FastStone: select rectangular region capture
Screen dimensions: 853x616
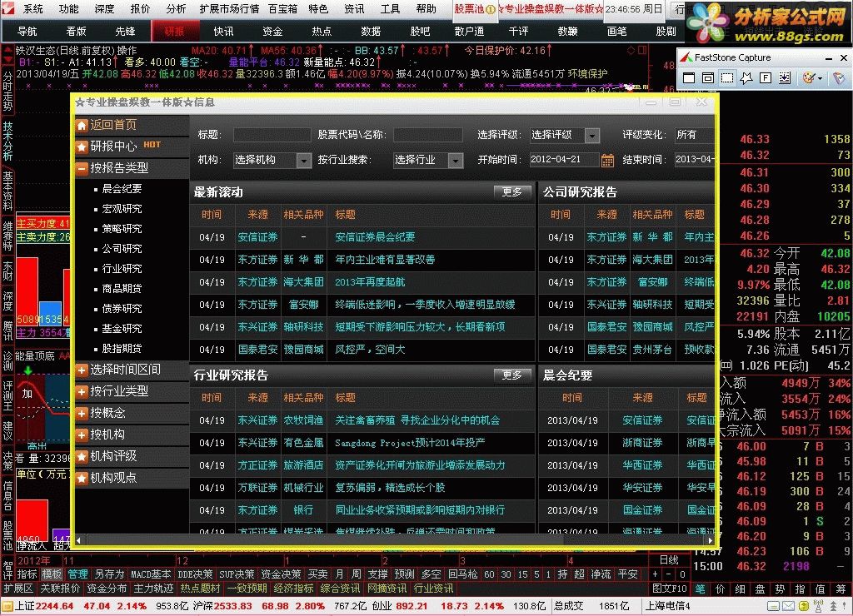click(x=726, y=78)
